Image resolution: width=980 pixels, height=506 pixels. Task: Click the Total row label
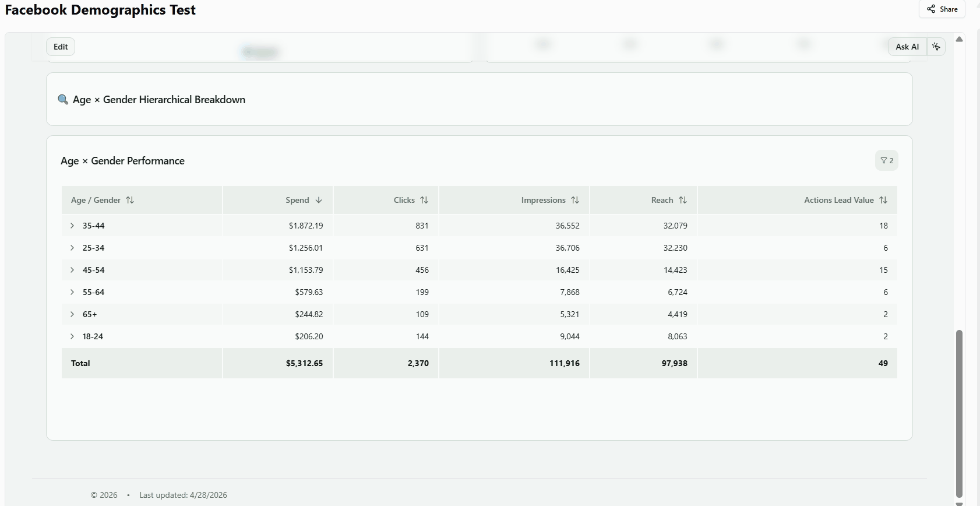[80, 363]
